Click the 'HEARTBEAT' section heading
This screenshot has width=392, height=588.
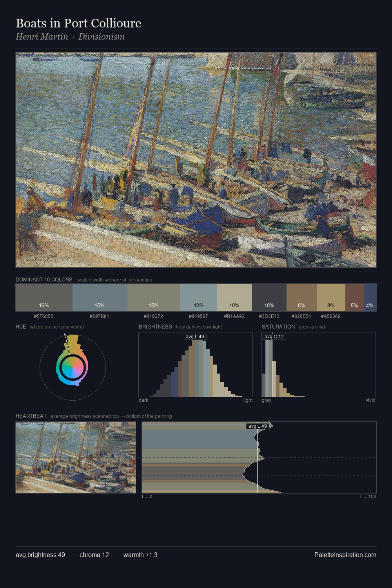(31, 416)
